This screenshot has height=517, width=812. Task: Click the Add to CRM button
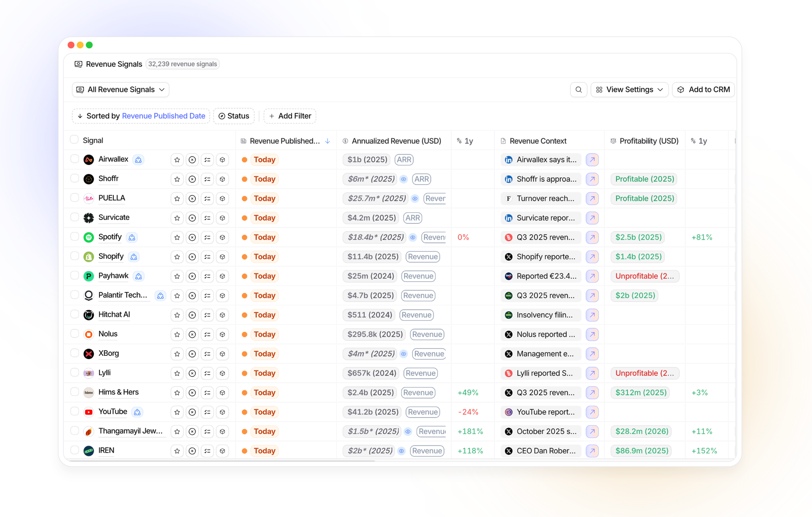click(704, 90)
